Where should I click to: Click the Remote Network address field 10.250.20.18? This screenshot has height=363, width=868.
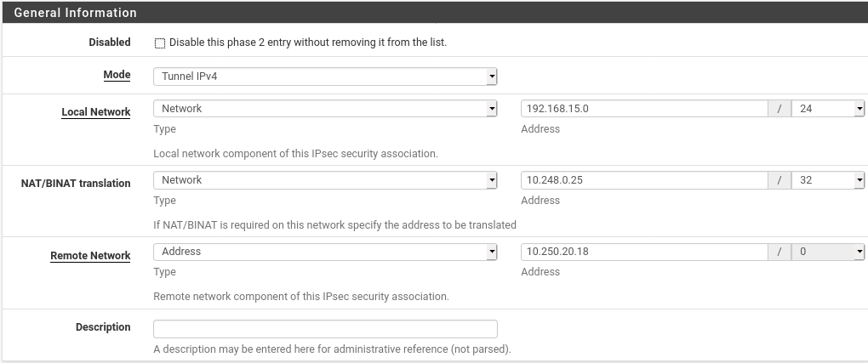pos(644,252)
